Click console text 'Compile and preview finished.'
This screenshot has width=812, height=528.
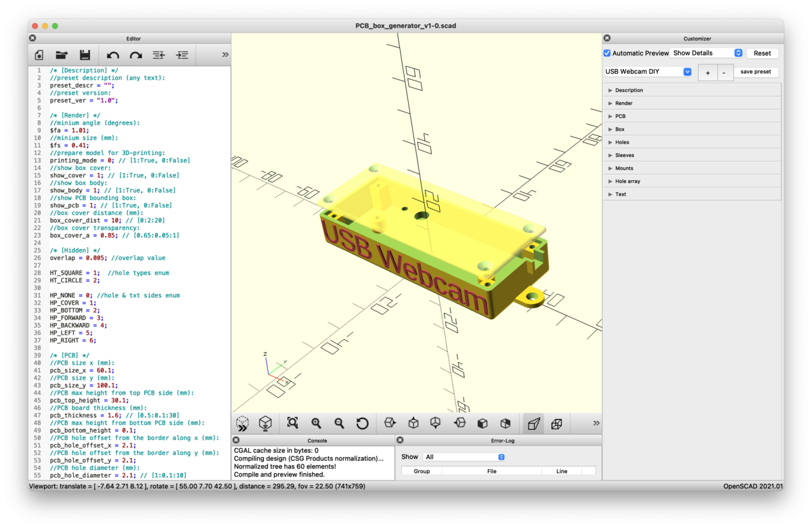click(x=280, y=475)
